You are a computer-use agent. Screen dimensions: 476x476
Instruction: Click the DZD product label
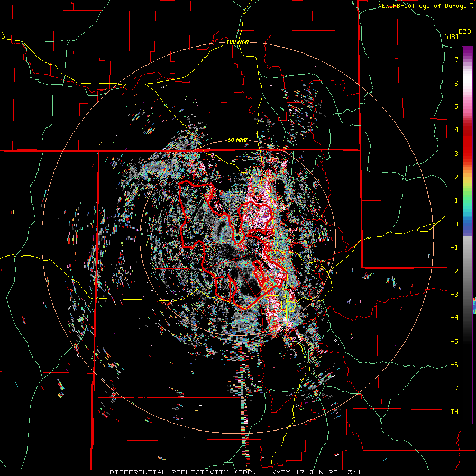click(465, 32)
